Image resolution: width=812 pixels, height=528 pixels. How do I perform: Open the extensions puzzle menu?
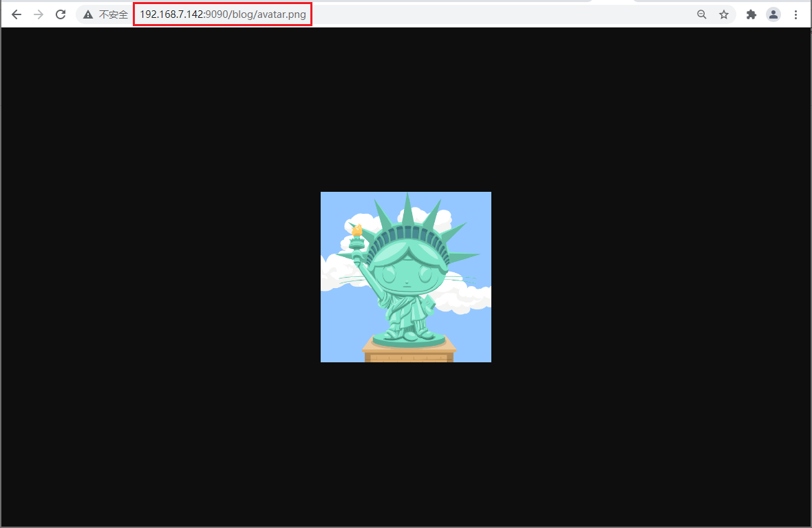click(751, 14)
